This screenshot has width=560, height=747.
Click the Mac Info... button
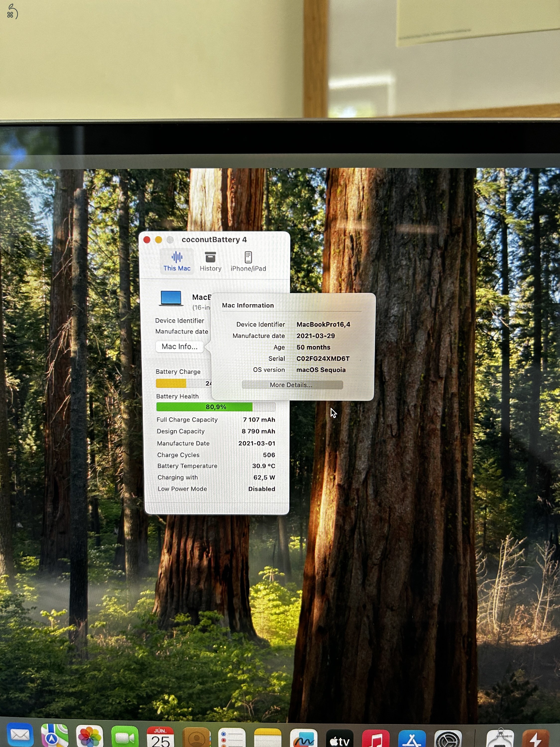[x=180, y=347]
